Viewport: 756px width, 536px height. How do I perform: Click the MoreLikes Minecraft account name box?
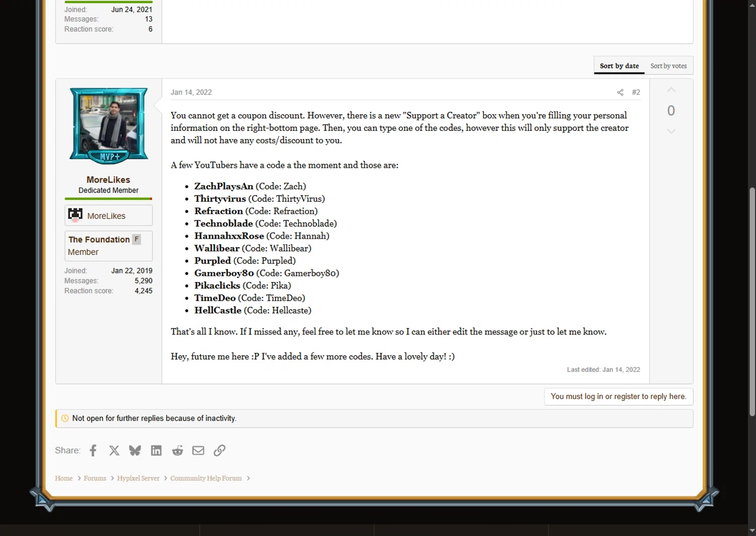pos(108,216)
